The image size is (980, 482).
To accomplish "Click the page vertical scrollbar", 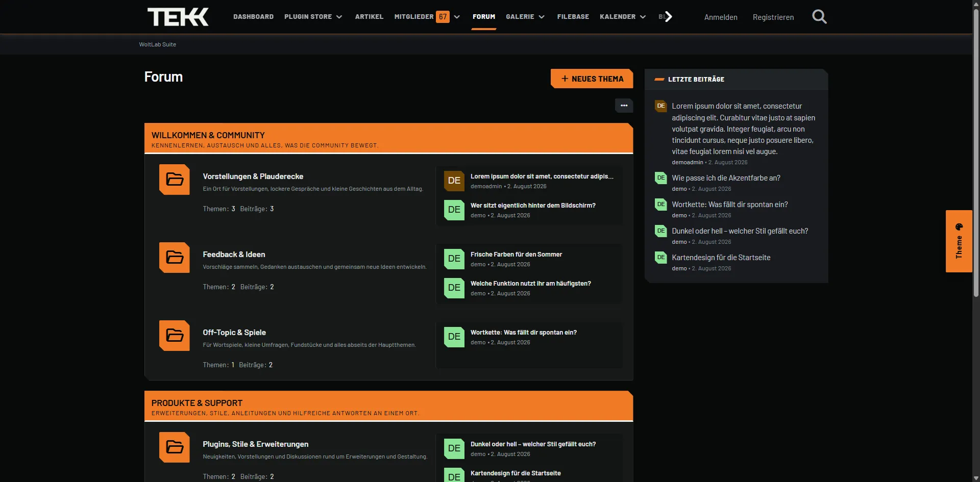I will pyautogui.click(x=976, y=153).
